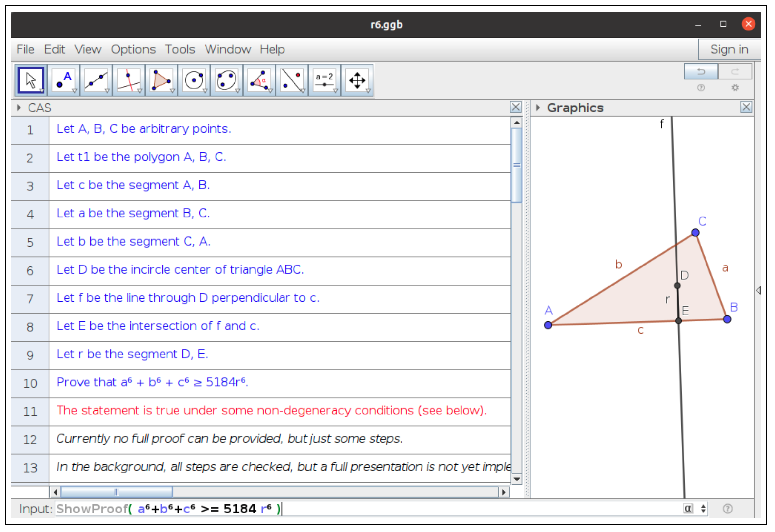Select the Angle tool
The height and width of the screenshot is (532, 775).
(259, 80)
